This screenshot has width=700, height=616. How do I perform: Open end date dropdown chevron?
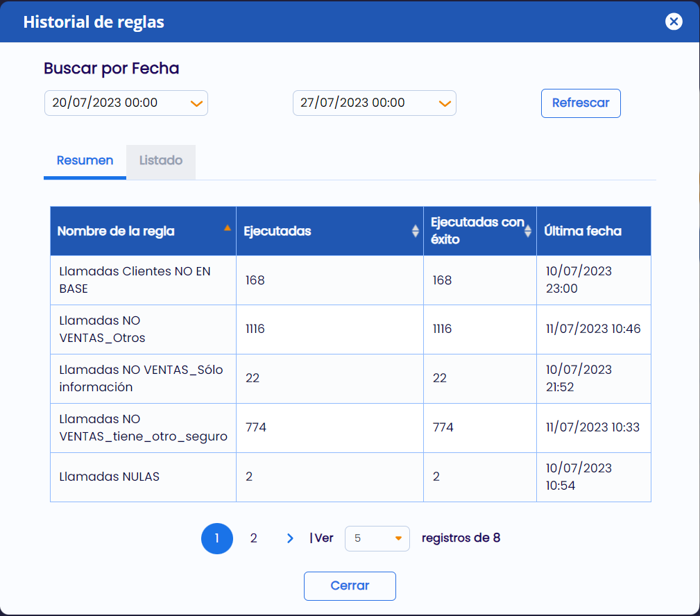point(445,103)
